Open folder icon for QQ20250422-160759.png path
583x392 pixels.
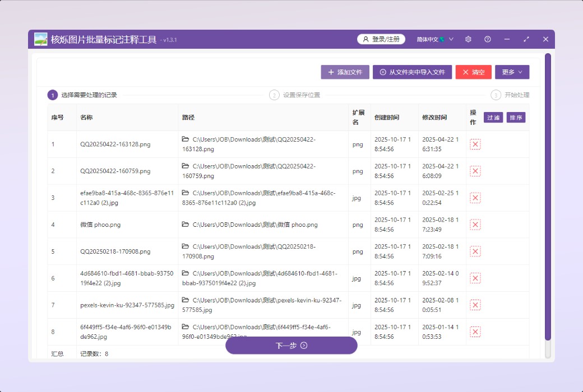point(186,166)
